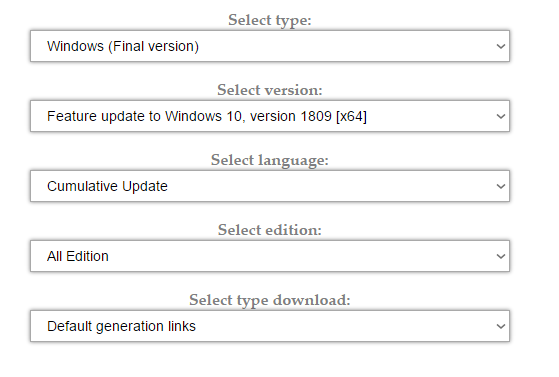The height and width of the screenshot is (377, 559).
Task: Click the "Select language:" heading label
Action: click(270, 160)
